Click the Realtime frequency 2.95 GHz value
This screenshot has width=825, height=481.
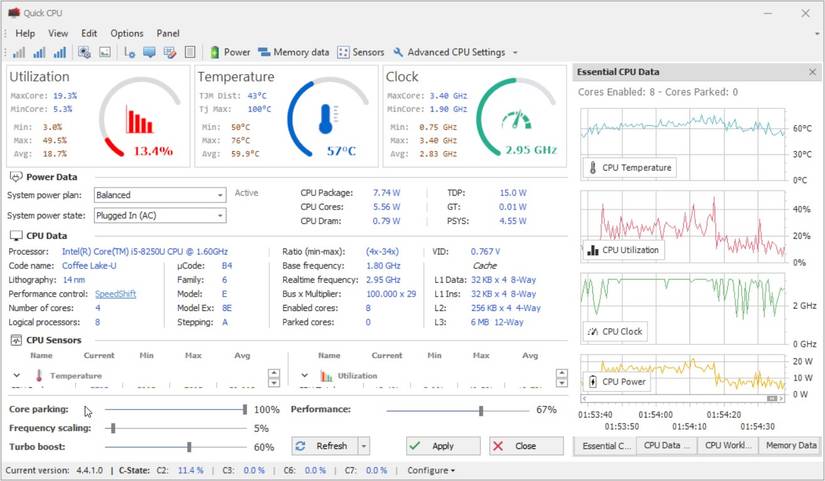pyautogui.click(x=383, y=280)
